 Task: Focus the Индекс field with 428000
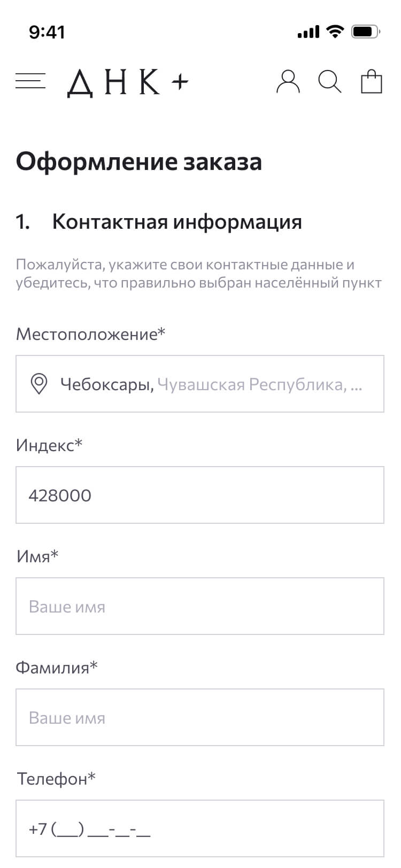click(200, 495)
